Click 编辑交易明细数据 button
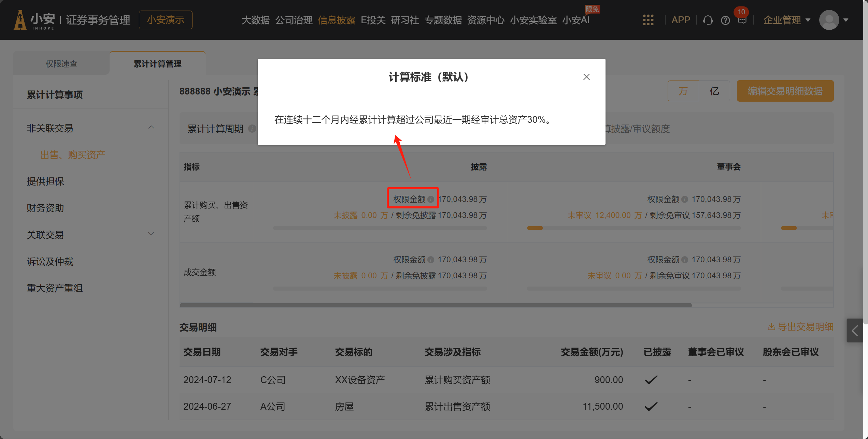868x439 pixels. (785, 91)
